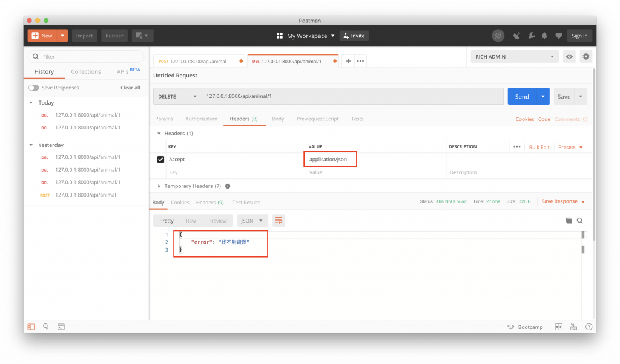The image size is (620, 364).
Task: Open the request Body tab
Action: pyautogui.click(x=278, y=119)
